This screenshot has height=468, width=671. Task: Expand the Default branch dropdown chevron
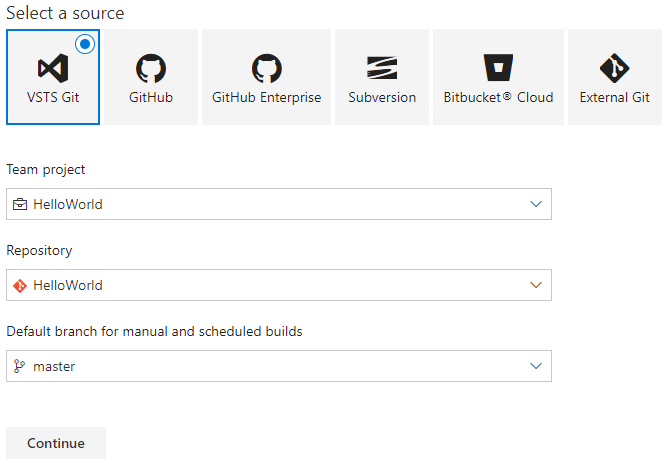[536, 366]
